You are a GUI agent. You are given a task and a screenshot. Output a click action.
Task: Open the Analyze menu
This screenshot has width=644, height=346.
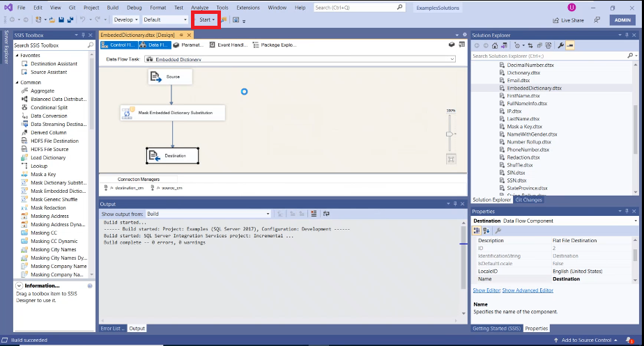tap(199, 8)
